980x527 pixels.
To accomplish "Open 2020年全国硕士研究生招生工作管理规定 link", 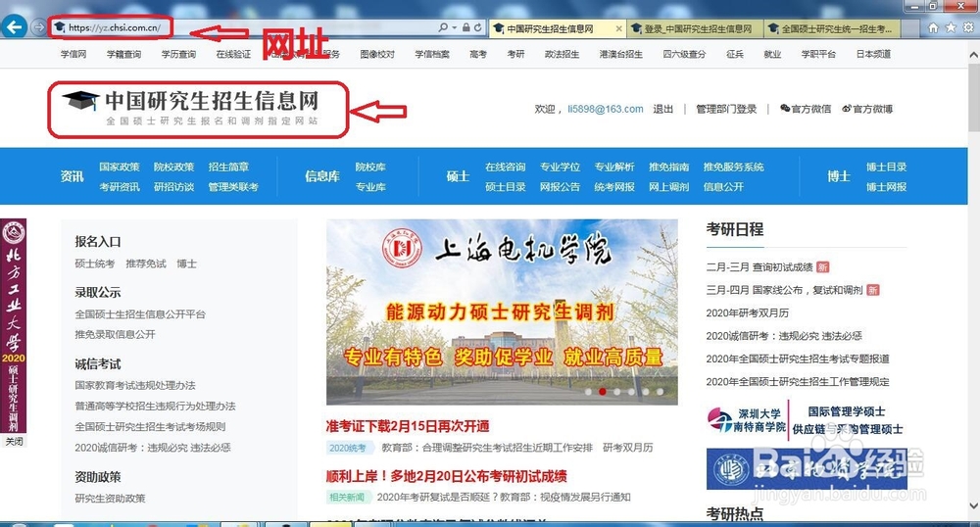I will [798, 381].
